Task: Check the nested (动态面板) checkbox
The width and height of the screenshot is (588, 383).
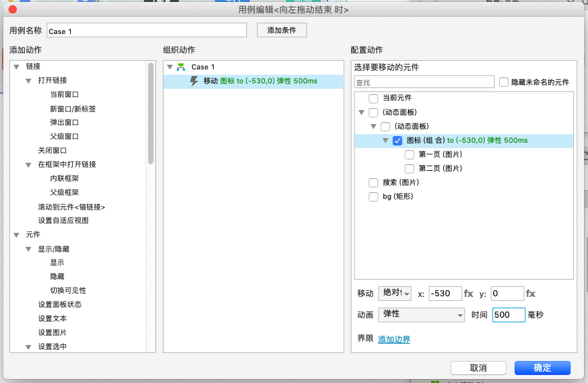Action: (x=385, y=126)
